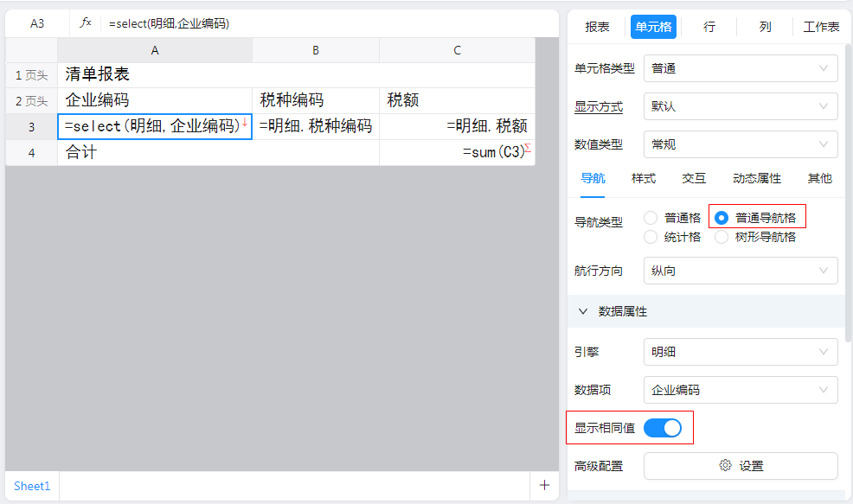Click red down-arrow marker in cell A3
Screen dimensions: 853x504
[245, 123]
